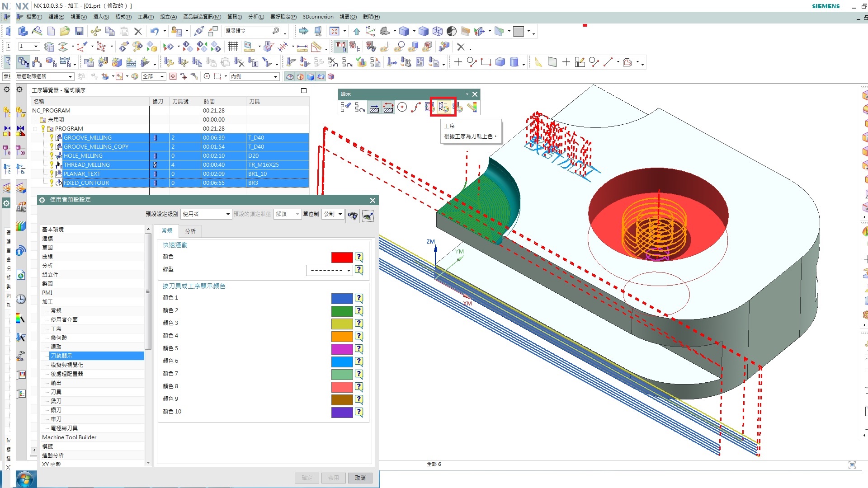Toggle the program order view icon
The image size is (868, 488).
pos(23,62)
